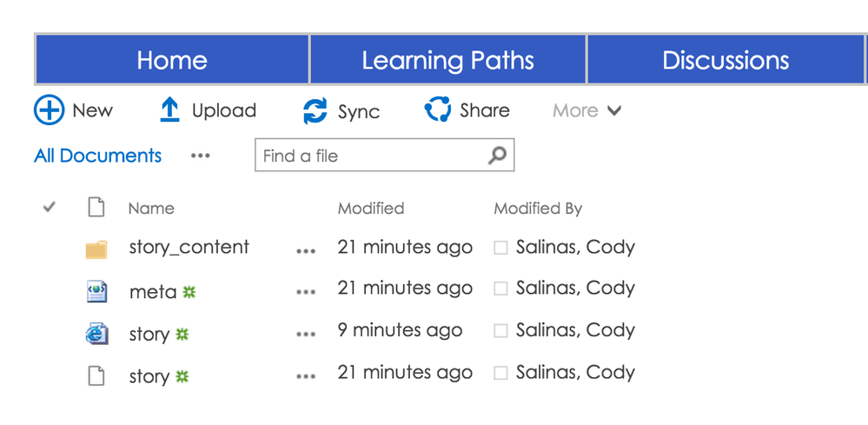Expand the More dropdown menu

click(587, 110)
